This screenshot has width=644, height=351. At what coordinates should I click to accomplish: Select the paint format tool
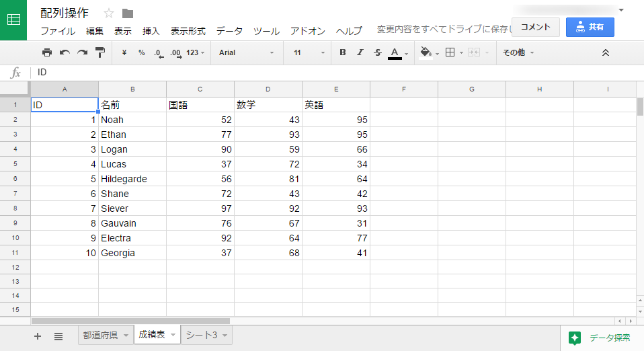(x=99, y=52)
